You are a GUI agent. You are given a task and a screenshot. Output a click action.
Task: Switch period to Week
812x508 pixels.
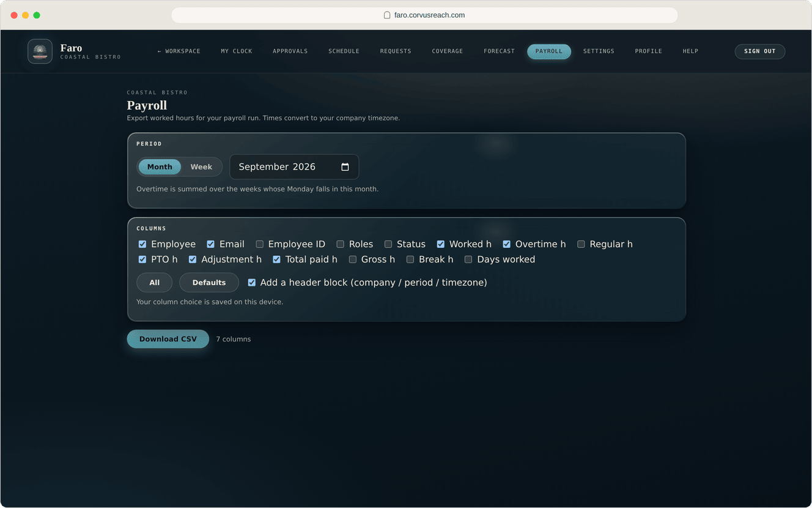(201, 167)
